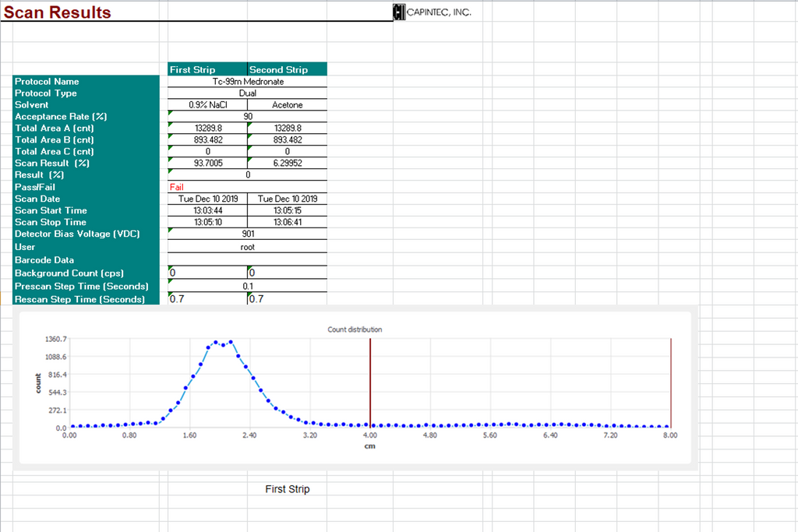
Task: Click the green comment indicator on Scan Result
Action: pos(171,159)
